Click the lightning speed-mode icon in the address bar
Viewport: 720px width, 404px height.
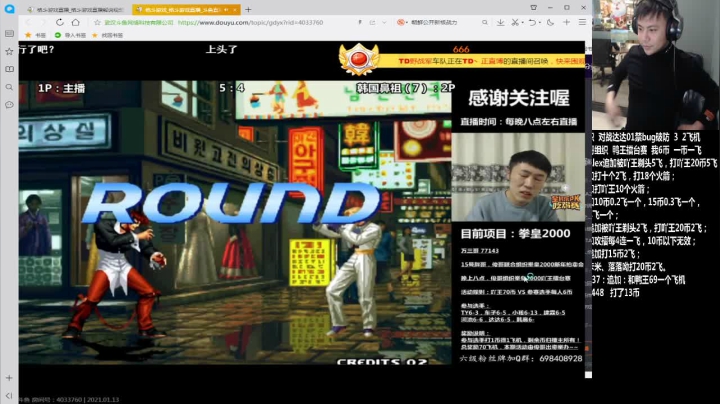coord(360,22)
